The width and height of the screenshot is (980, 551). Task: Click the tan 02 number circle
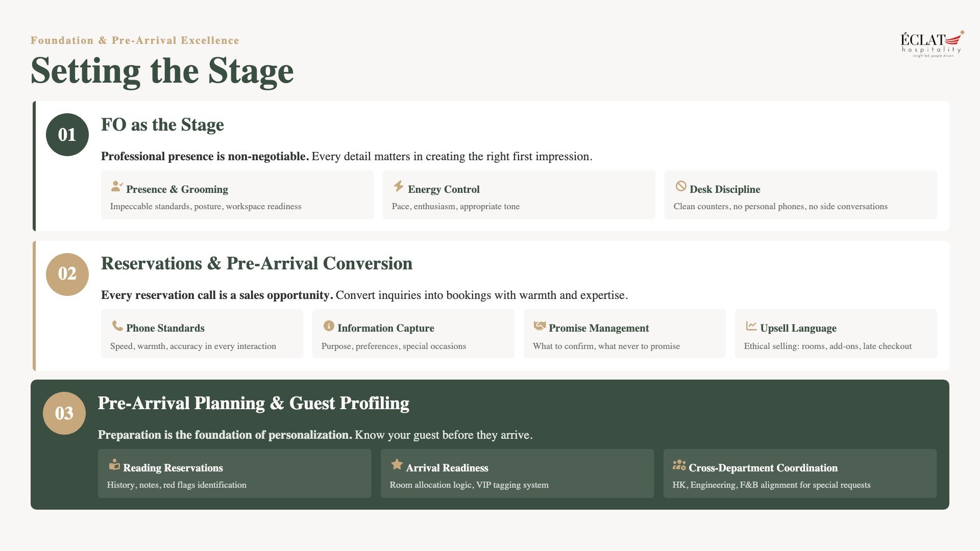tap(67, 274)
